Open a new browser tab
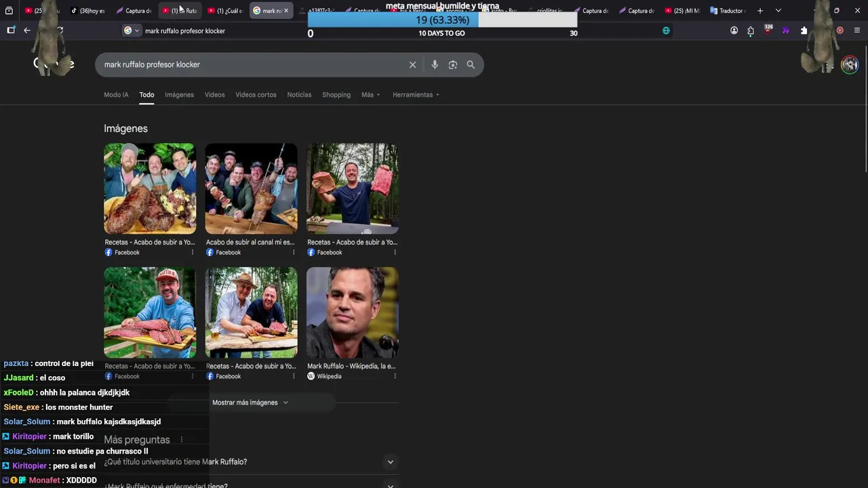Image resolution: width=868 pixels, height=488 pixels. coord(760,11)
